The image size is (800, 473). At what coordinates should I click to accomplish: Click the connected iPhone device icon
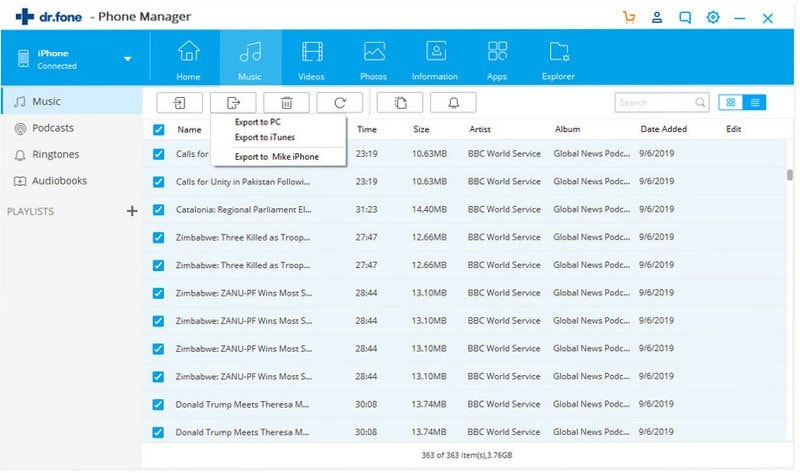(23, 59)
